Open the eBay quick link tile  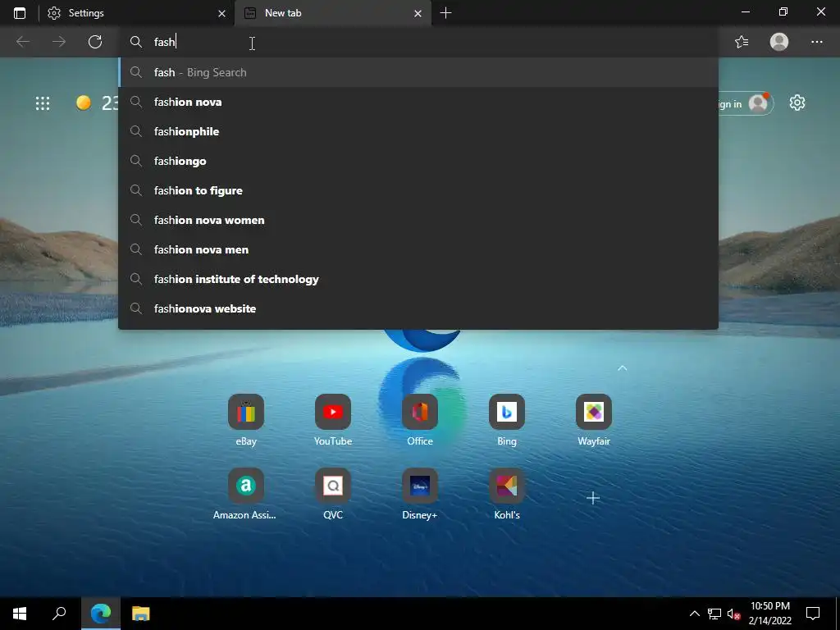(x=246, y=412)
